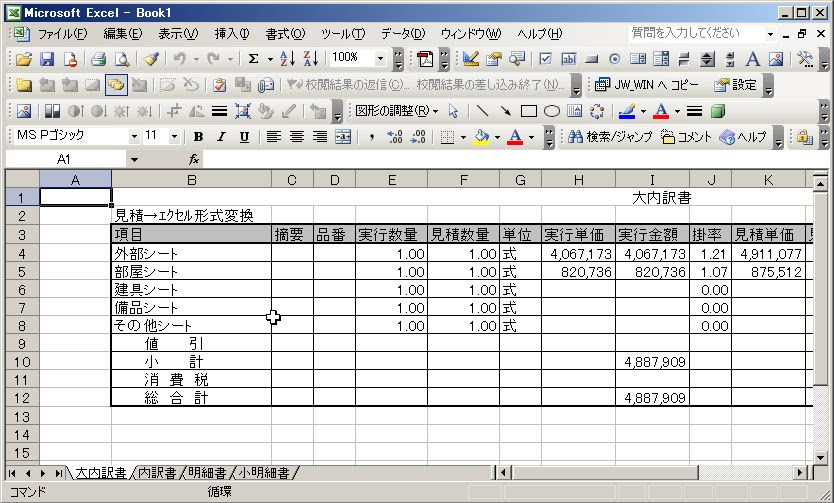Click the 3-D Style green cube icon
This screenshot has height=503, width=834.
718,111
